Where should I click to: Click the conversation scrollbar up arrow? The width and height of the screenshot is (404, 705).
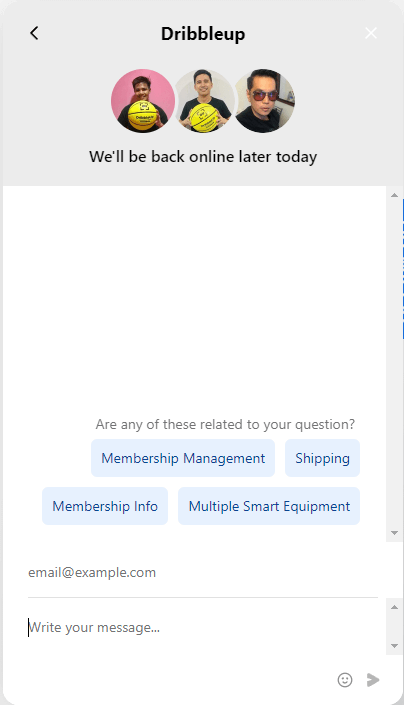[395, 195]
